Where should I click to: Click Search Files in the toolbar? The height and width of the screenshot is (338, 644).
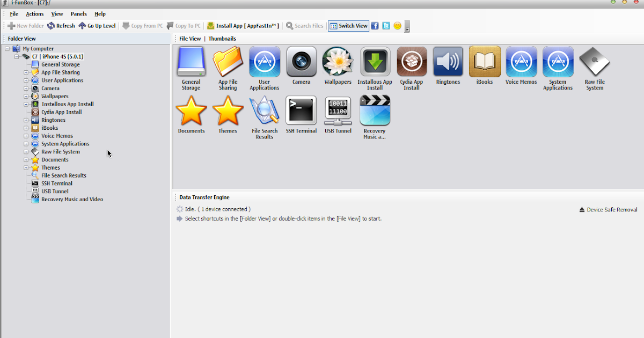(x=305, y=26)
